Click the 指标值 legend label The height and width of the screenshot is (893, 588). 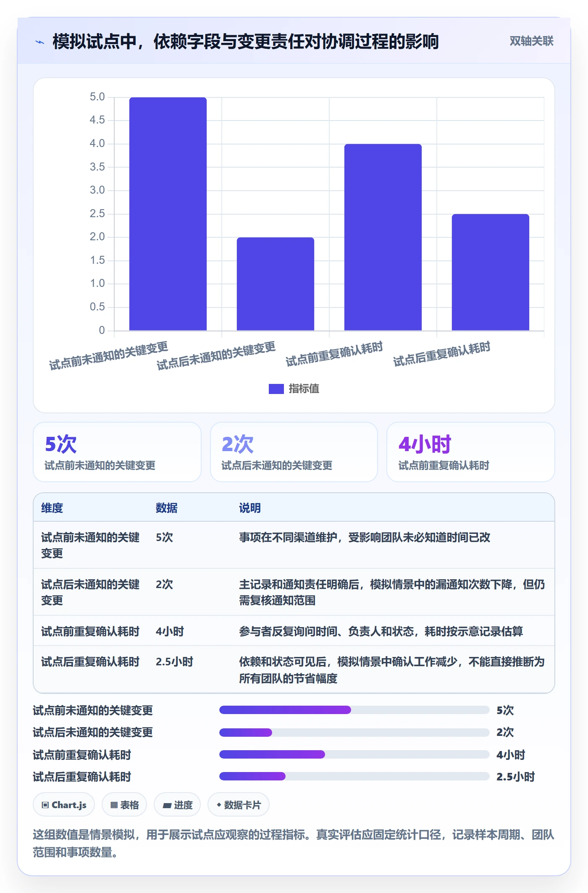point(304,389)
